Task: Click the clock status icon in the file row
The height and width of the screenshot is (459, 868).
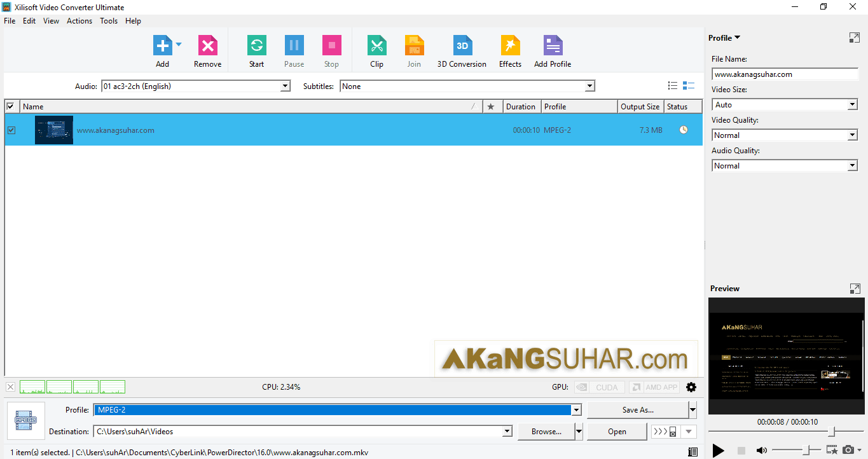Action: [x=684, y=130]
